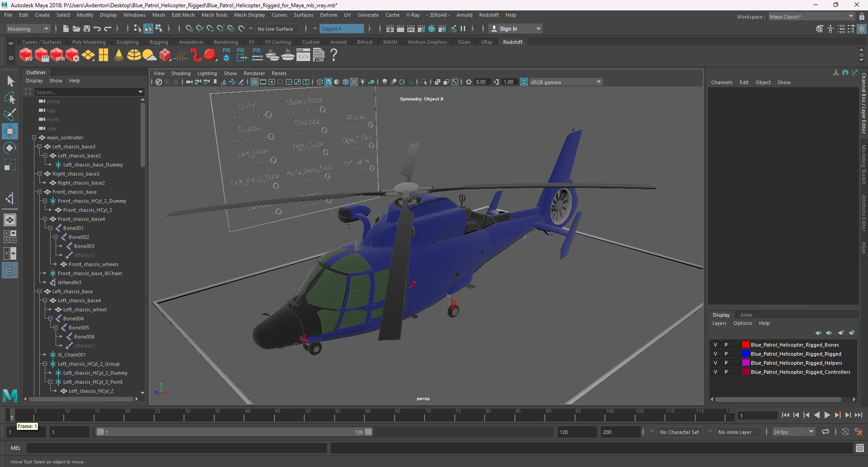The width and height of the screenshot is (868, 467).
Task: Click the Redo arrow icon
Action: click(108, 29)
